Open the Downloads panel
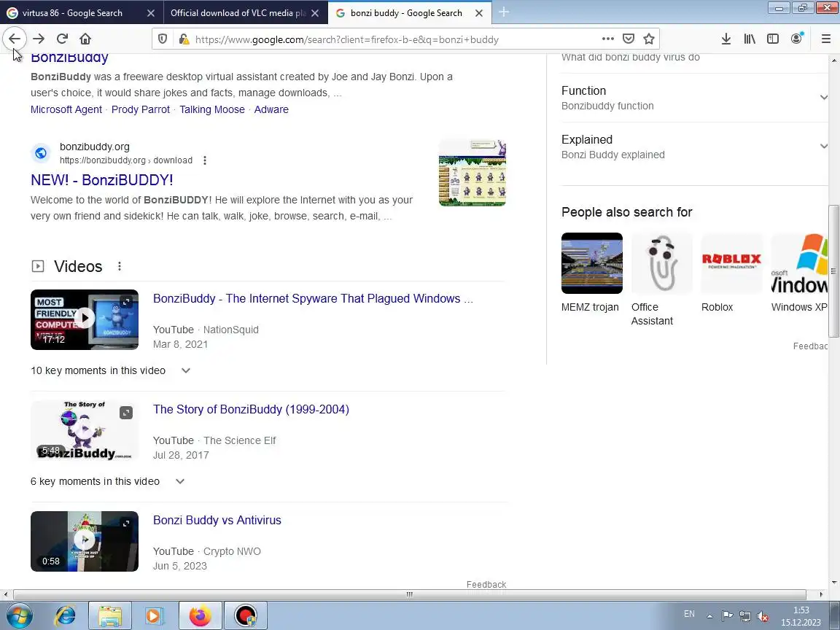Image resolution: width=840 pixels, height=630 pixels. tap(726, 39)
